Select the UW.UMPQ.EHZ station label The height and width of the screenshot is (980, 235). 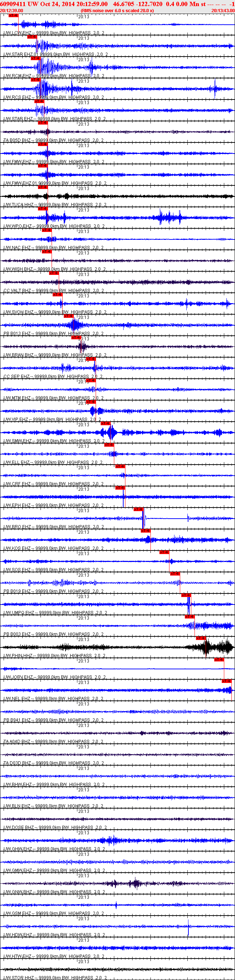tap(55, 613)
